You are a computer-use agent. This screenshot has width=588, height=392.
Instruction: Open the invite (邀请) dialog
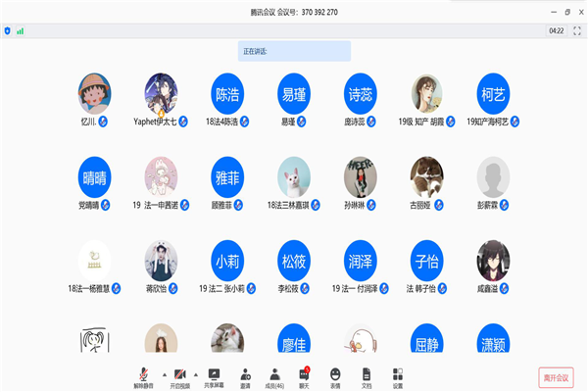click(x=245, y=375)
